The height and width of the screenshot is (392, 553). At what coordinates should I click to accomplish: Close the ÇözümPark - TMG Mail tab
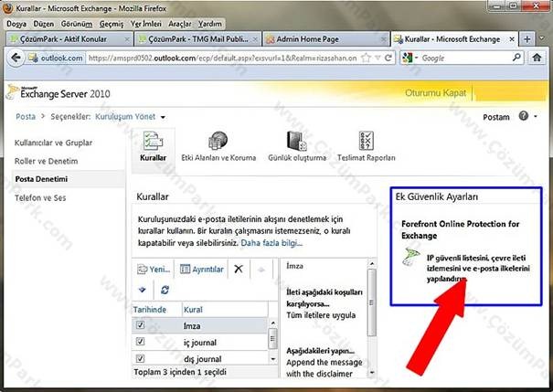(x=255, y=39)
